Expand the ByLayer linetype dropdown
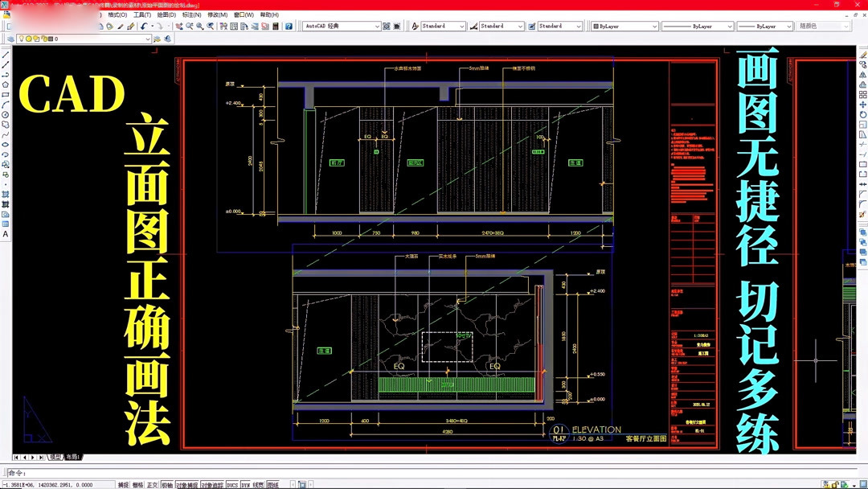Image resolution: width=868 pixels, height=489 pixels. (730, 26)
